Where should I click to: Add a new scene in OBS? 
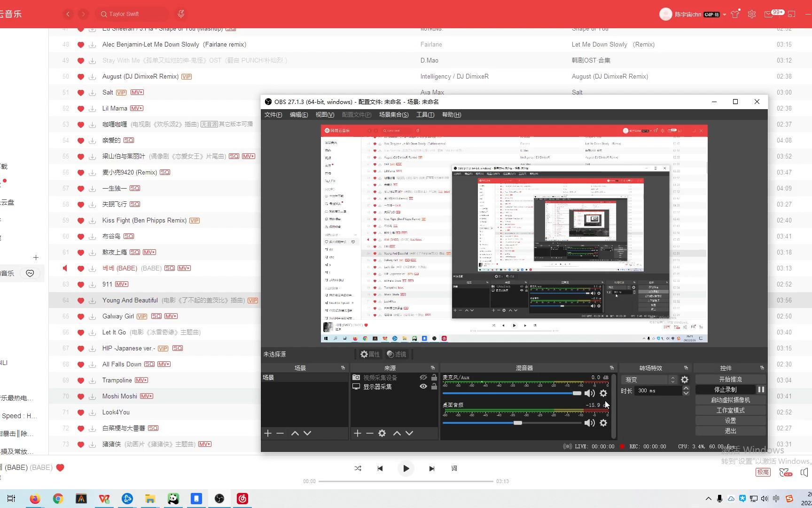268,433
